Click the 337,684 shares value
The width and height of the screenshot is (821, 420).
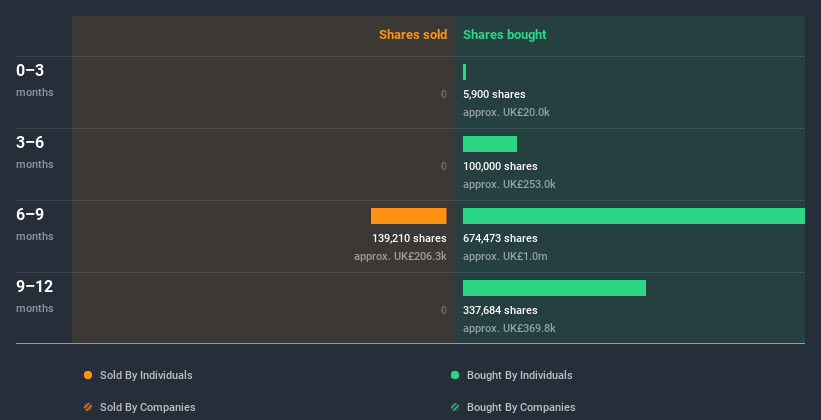coord(500,310)
